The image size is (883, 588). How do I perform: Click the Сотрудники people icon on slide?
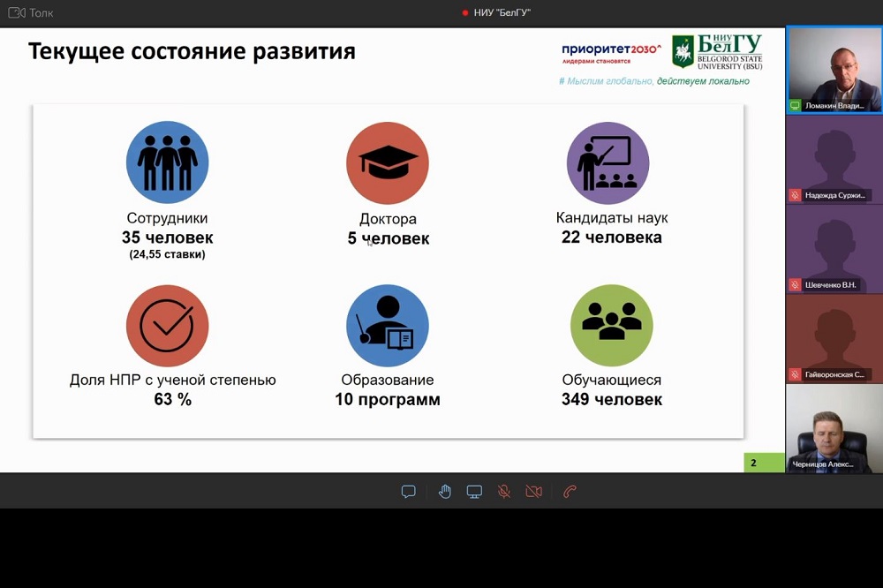[x=168, y=163]
